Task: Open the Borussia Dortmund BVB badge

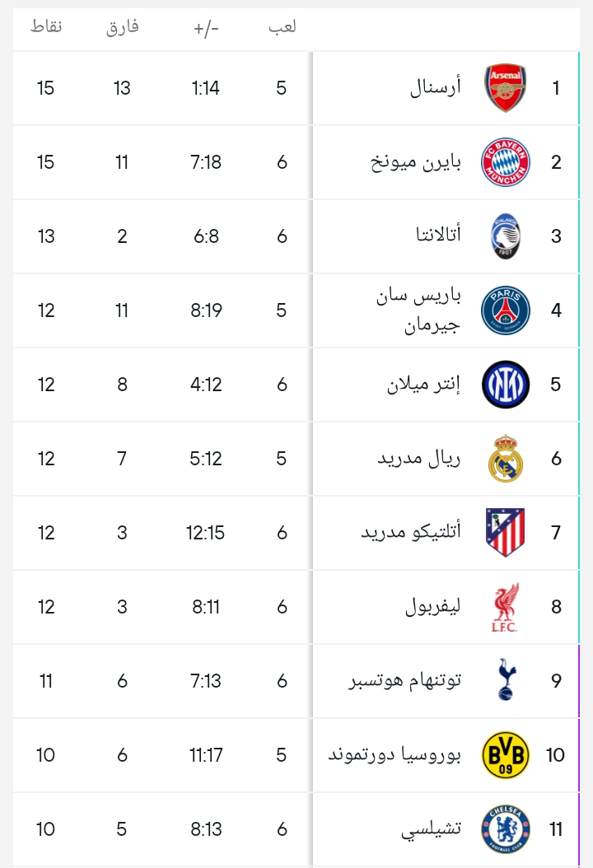Action: coord(505,755)
